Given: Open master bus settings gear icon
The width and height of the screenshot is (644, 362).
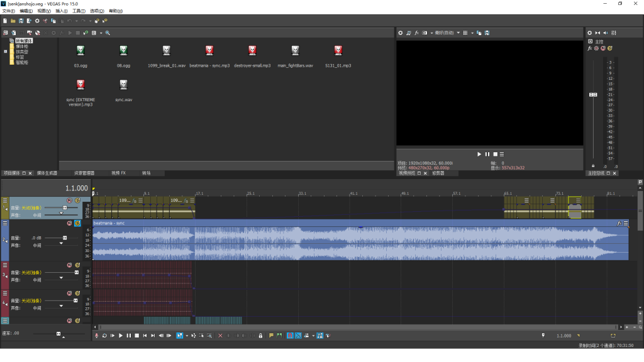Looking at the screenshot, I should 589,33.
